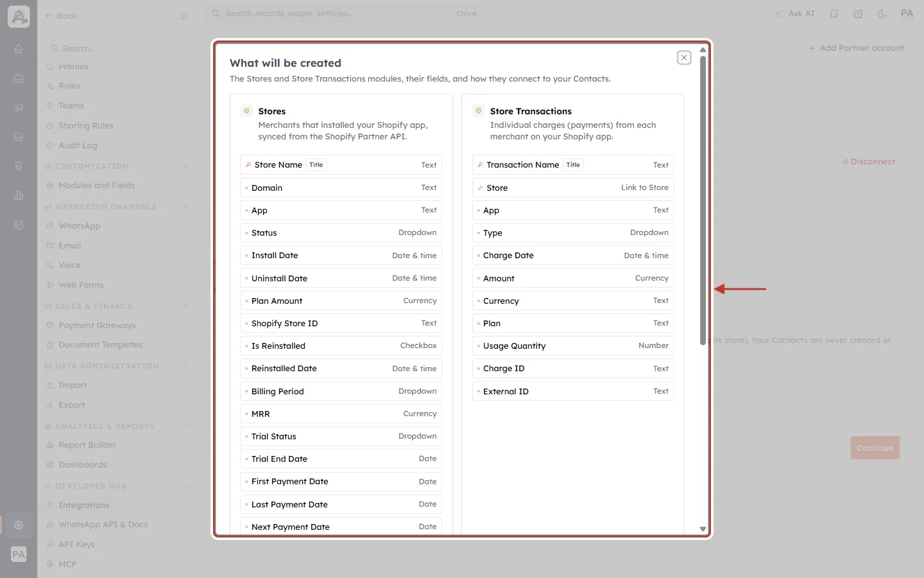Viewport: 924px width, 578px height.
Task: Click the Stores module icon
Action: pyautogui.click(x=246, y=111)
